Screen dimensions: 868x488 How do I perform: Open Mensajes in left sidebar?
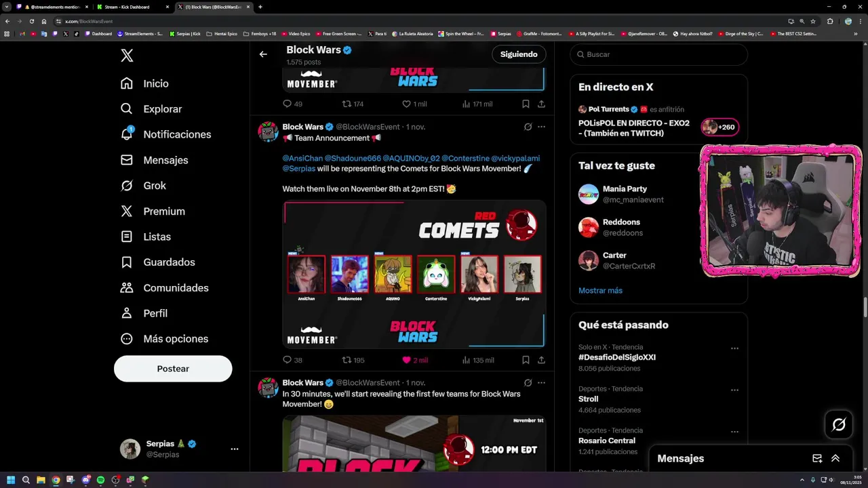pos(154,160)
